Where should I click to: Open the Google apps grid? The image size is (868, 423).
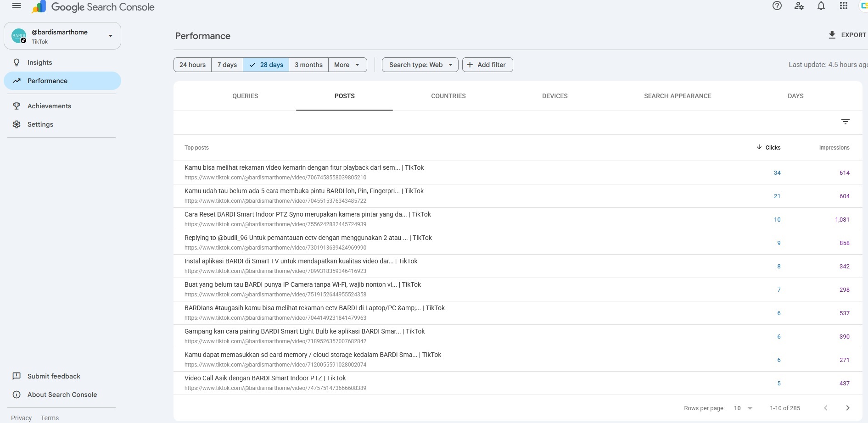click(843, 6)
